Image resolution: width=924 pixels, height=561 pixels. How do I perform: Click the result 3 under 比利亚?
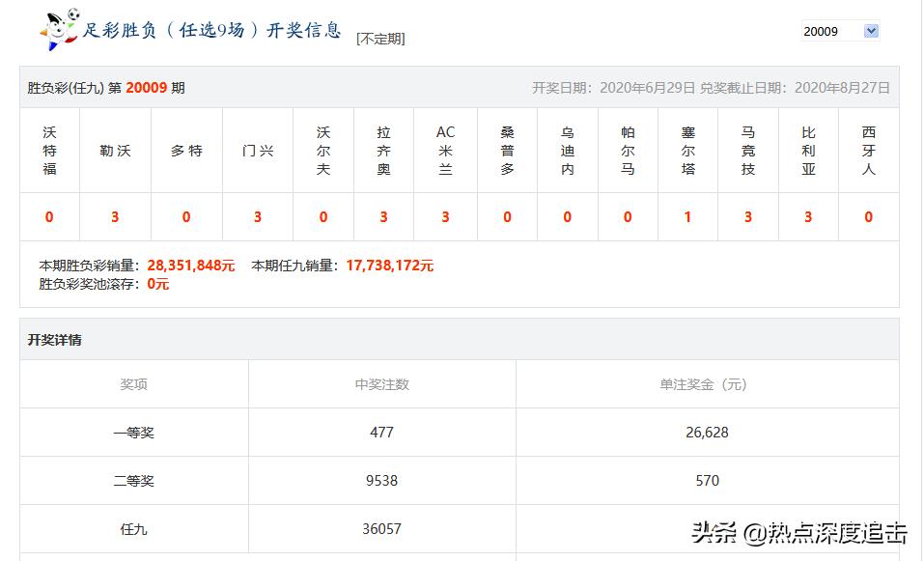pos(808,217)
